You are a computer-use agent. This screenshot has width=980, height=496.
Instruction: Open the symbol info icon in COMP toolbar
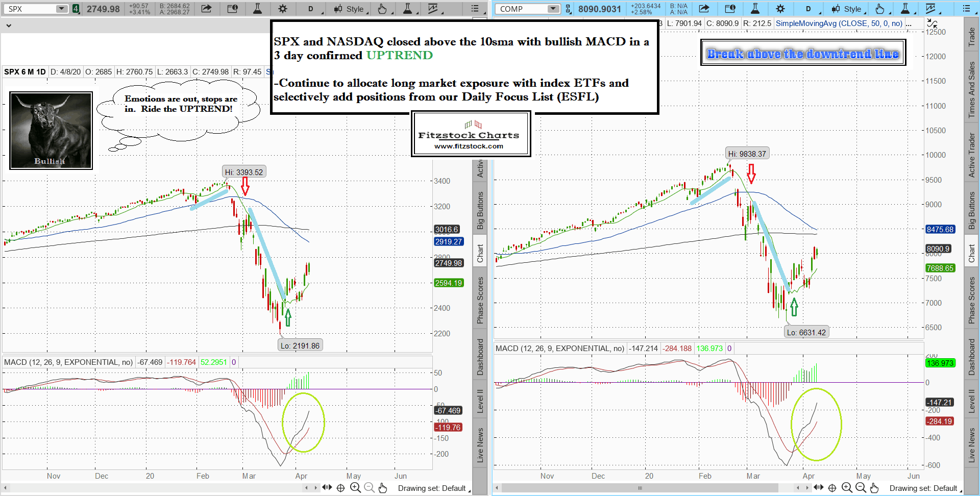[730, 9]
